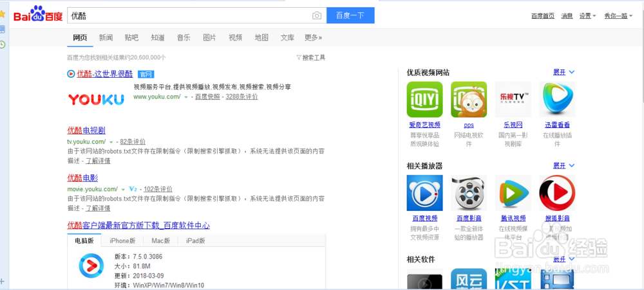Click the browser sidebar favorites star icon
644x290 pixels.
[x=2, y=14]
